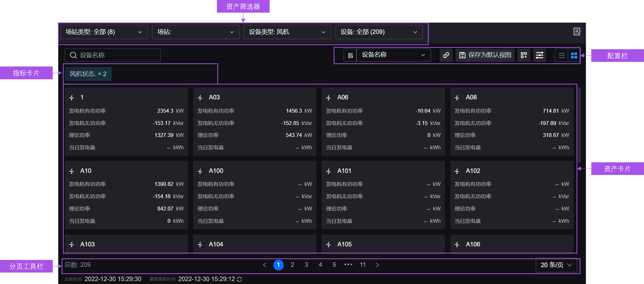The image size is (644, 284).
Task: Click the wind turbine icon on card A06
Action: coord(328,98)
